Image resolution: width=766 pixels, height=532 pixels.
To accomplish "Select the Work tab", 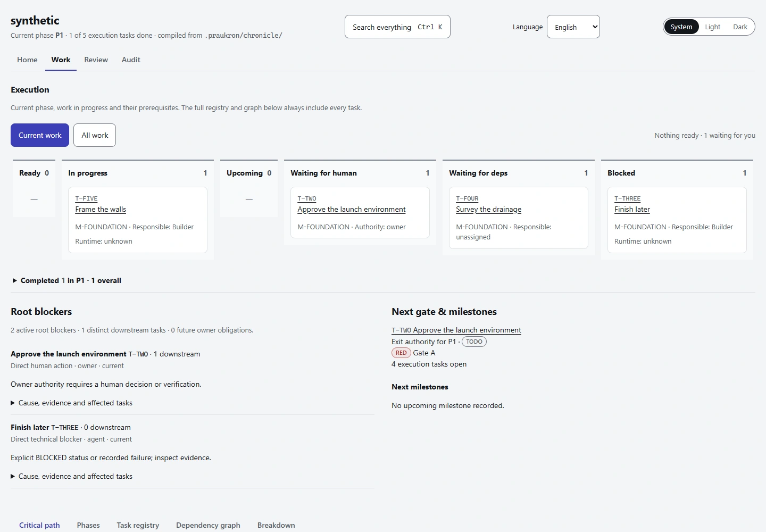I will click(x=61, y=60).
